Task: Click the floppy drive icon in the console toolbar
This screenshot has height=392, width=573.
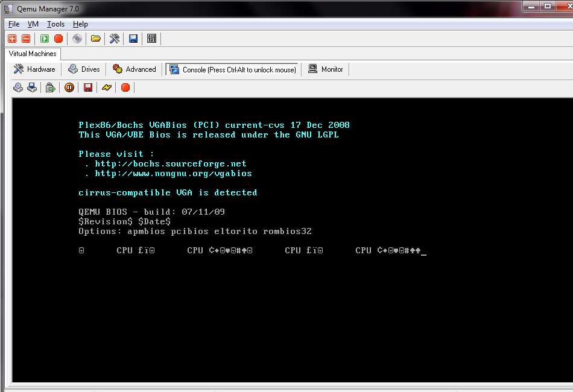Action: point(32,87)
